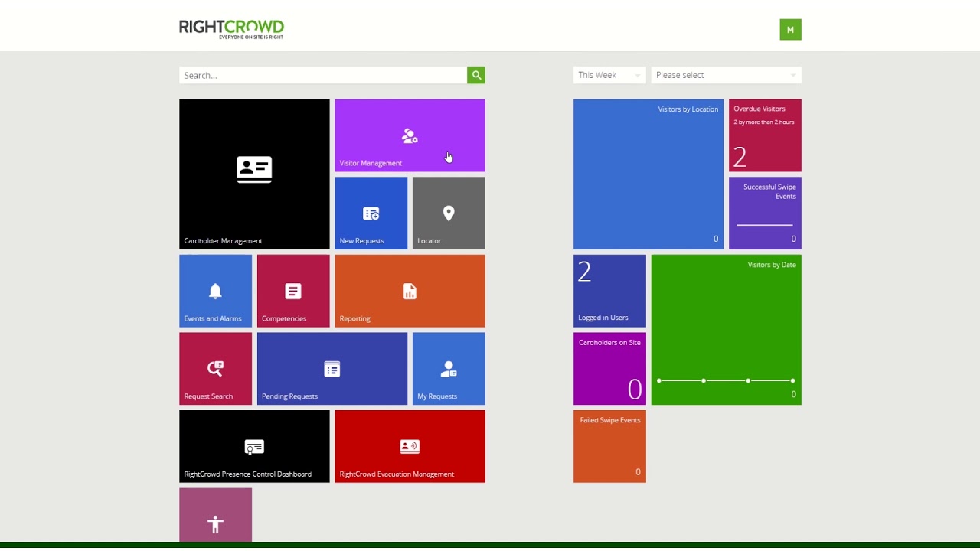Viewport: 980px width, 551px height.
Task: Click the My Requests label
Action: click(x=437, y=396)
